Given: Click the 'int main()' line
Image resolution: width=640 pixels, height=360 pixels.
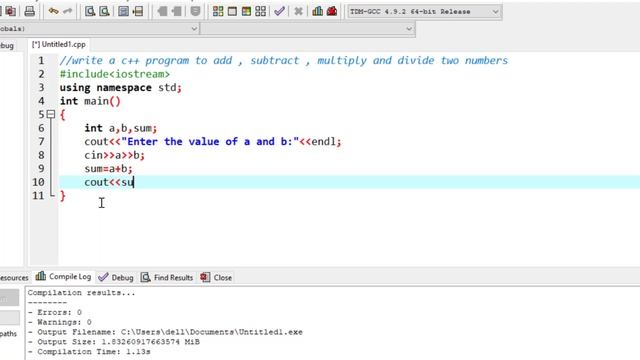Looking at the screenshot, I should click(90, 101).
